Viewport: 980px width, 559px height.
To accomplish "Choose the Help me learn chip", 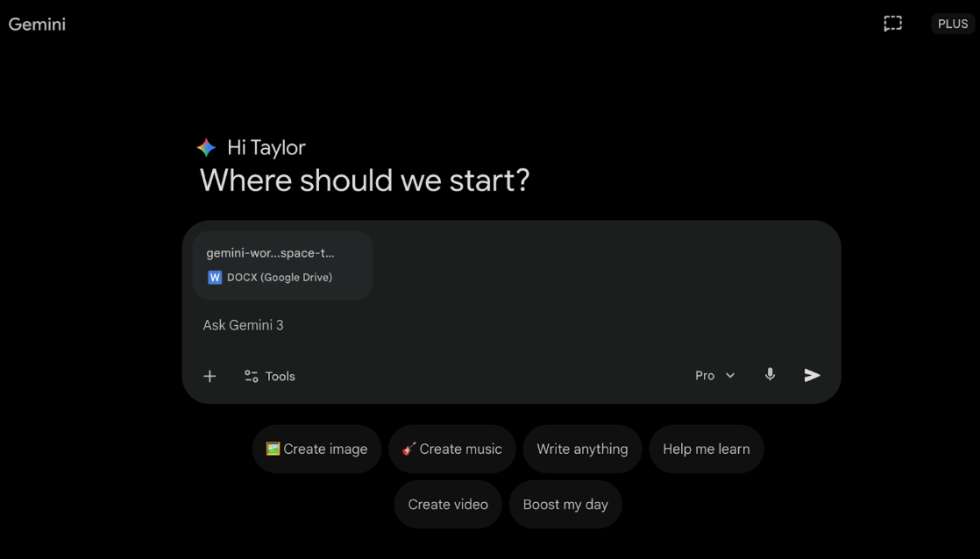I will pyautogui.click(x=706, y=449).
